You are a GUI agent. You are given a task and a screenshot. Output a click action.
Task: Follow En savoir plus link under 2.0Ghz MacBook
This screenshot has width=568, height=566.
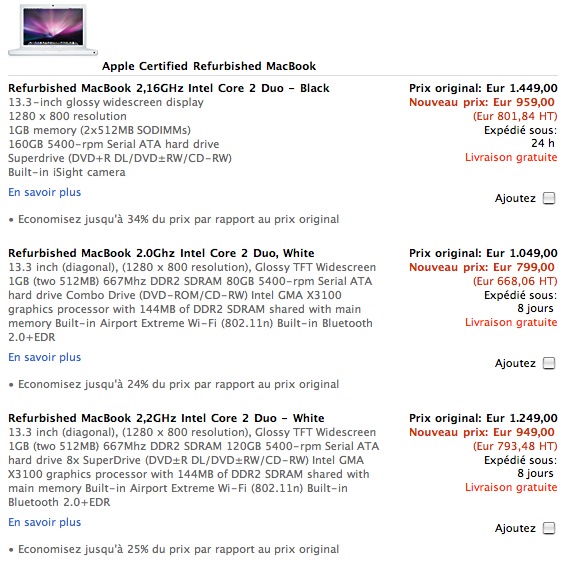click(45, 357)
